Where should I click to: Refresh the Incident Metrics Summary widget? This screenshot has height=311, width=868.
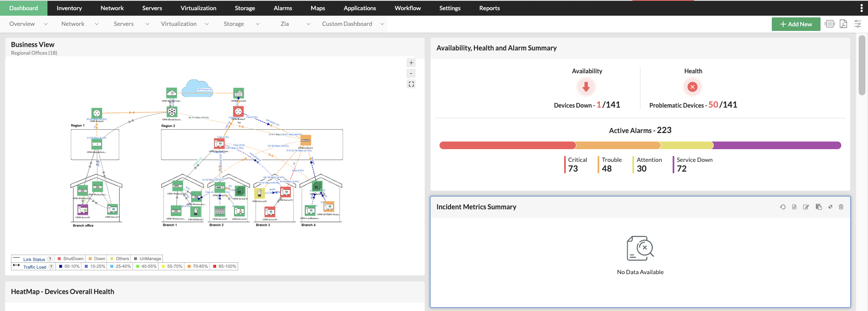tap(783, 207)
